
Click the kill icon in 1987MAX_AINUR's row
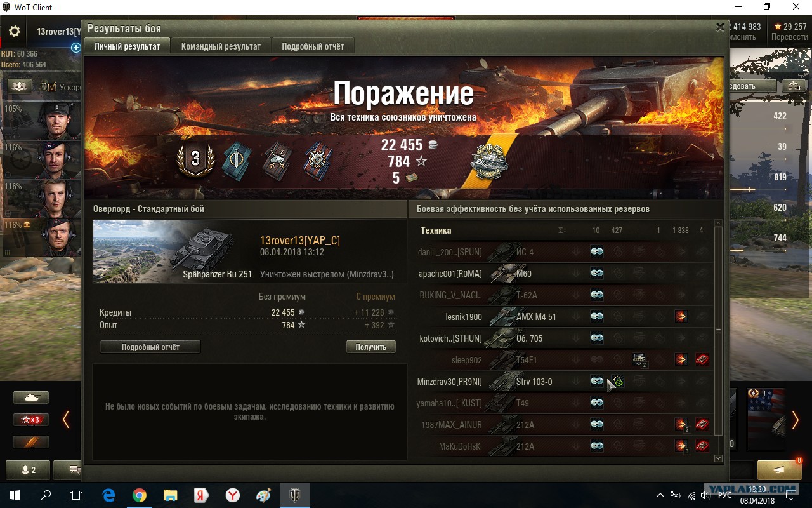[x=702, y=424]
